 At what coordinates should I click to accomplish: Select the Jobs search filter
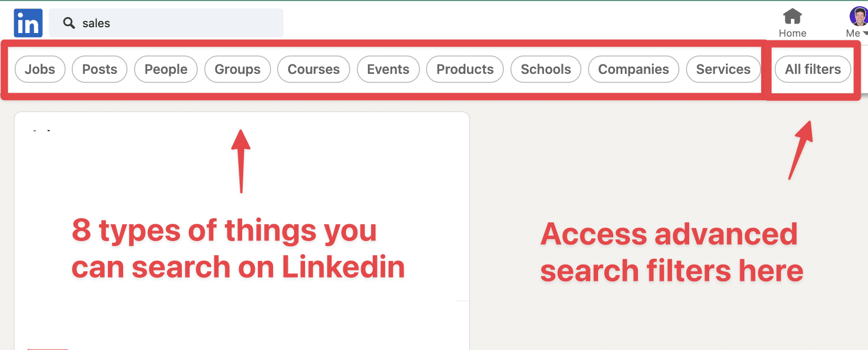[x=40, y=69]
